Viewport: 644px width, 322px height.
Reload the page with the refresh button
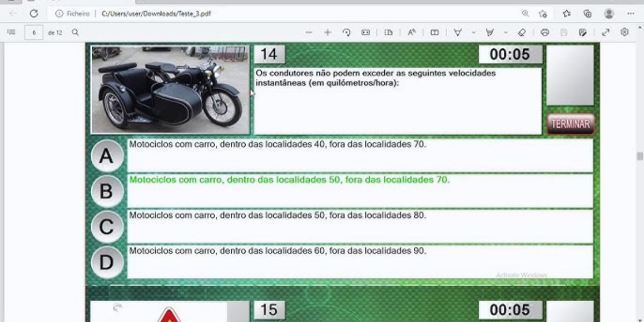[x=34, y=13]
